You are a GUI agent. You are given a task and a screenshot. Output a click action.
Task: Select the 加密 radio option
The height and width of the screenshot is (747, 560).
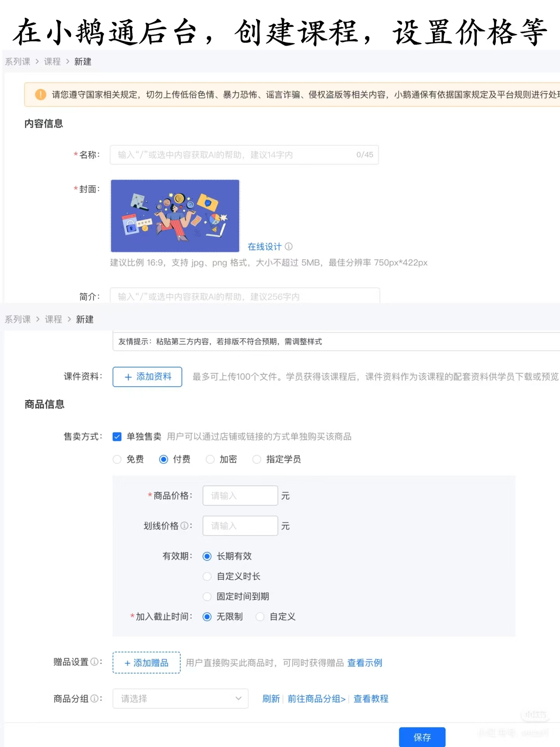pos(210,459)
